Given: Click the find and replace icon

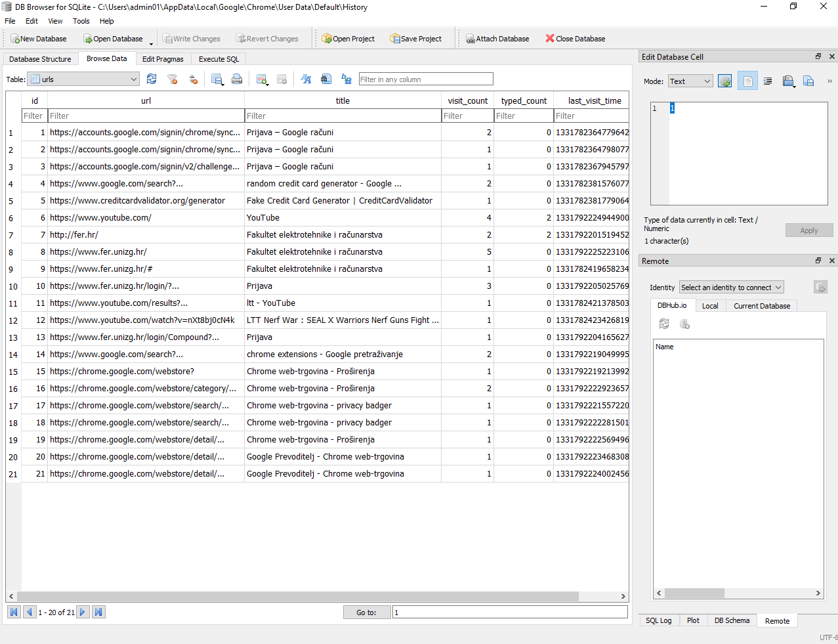Looking at the screenshot, I should (346, 79).
